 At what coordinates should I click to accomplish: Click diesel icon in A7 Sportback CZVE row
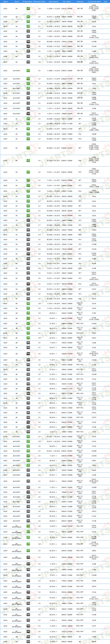28,620
